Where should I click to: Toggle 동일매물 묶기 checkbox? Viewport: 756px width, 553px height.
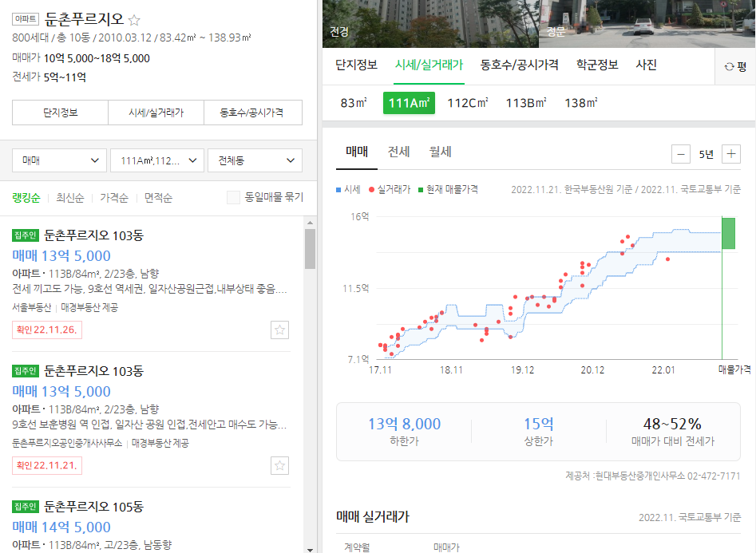coord(233,197)
